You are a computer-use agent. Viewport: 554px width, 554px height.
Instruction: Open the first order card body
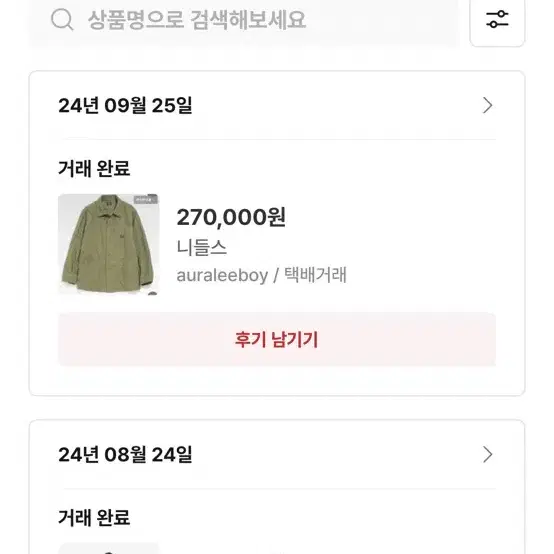pyautogui.click(x=277, y=233)
